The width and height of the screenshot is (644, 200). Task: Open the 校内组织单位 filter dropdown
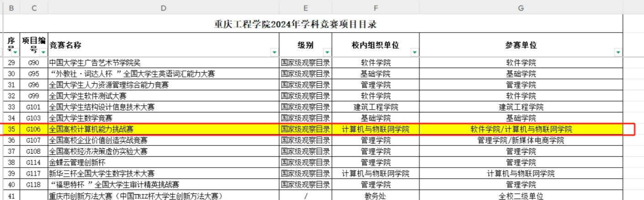415,53
